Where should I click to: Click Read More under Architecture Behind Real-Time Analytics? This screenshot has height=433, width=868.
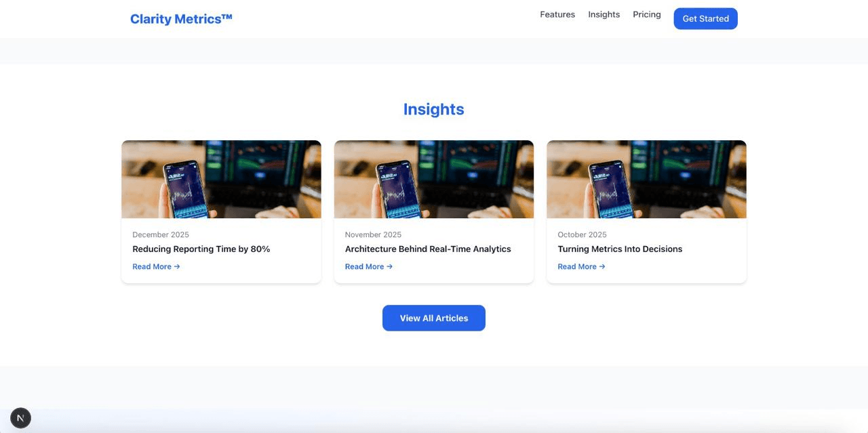coord(369,266)
